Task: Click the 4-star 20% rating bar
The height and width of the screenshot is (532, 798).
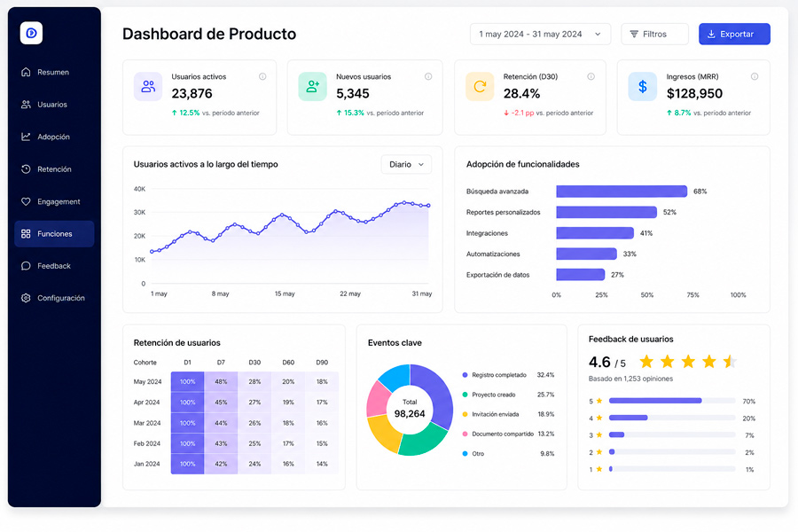Action: [628, 418]
